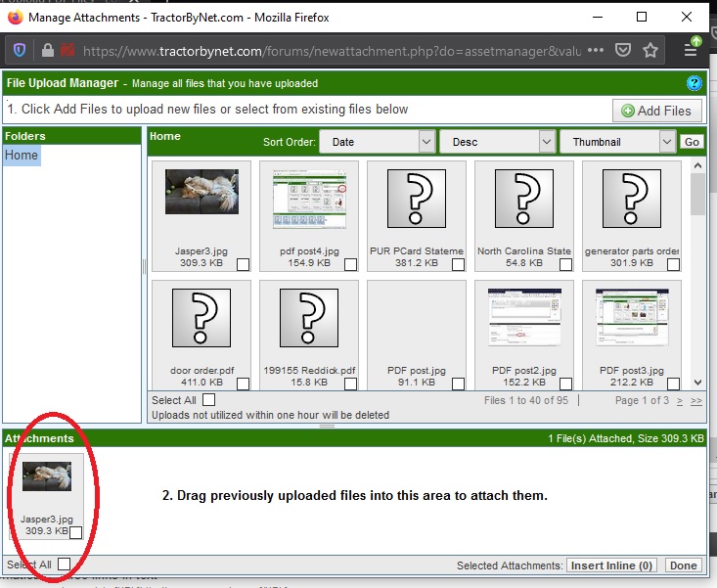Open the Thumbnail view dropdown
717x588 pixels.
[617, 142]
